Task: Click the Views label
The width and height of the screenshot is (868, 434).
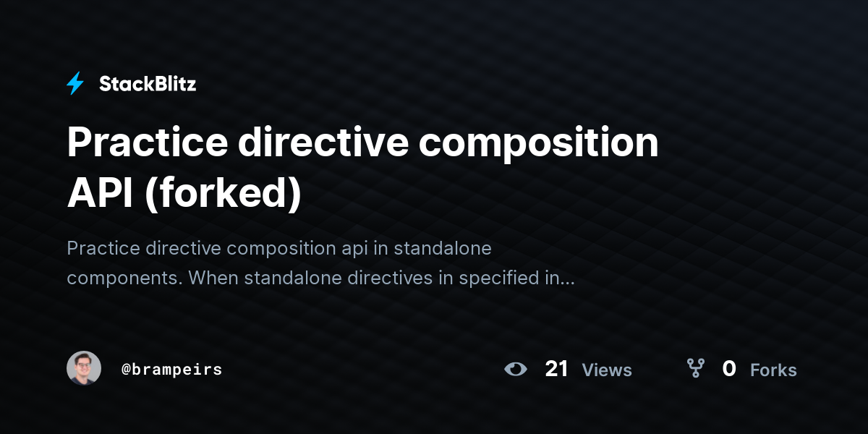Action: pos(607,370)
